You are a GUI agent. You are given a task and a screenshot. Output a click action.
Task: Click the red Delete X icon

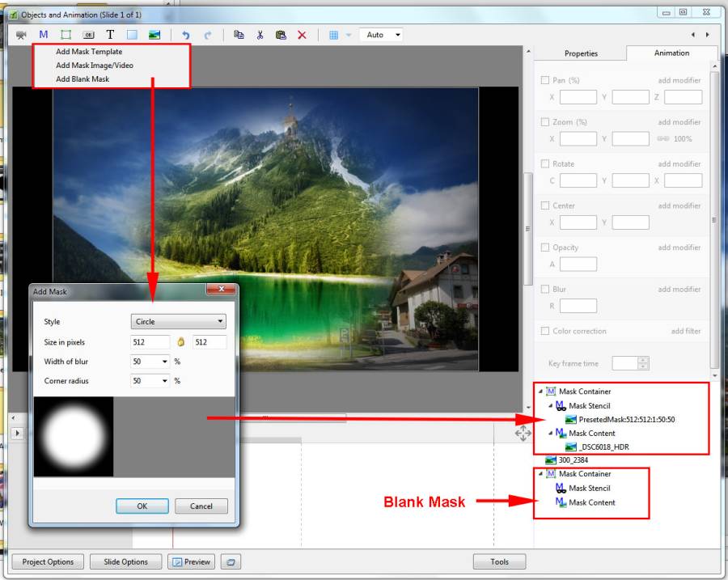coord(302,35)
